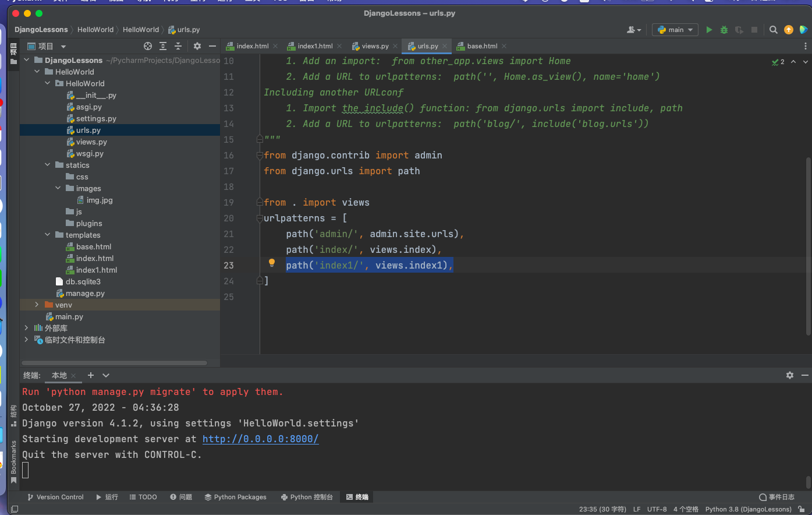This screenshot has width=812, height=515.
Task: Open settings.py in the project tree
Action: point(96,118)
